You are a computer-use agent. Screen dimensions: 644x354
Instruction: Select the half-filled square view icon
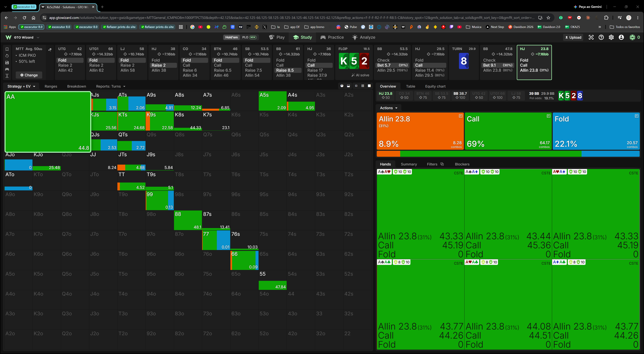click(x=348, y=86)
